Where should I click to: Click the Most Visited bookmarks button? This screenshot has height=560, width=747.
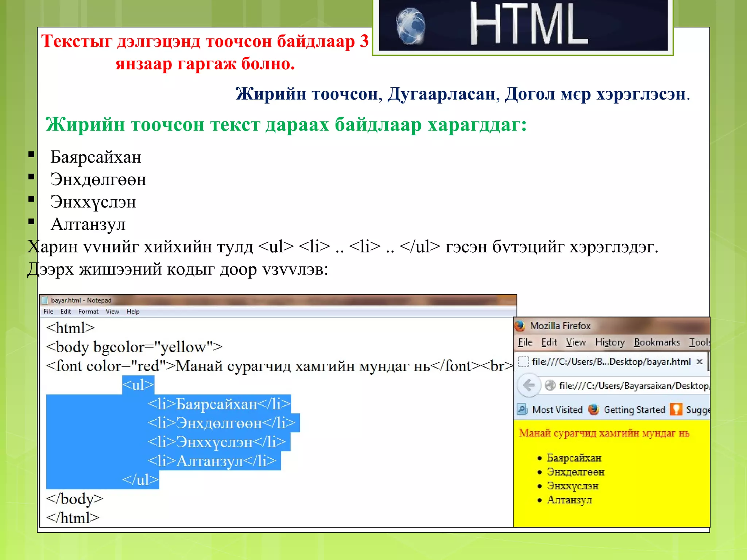click(557, 410)
